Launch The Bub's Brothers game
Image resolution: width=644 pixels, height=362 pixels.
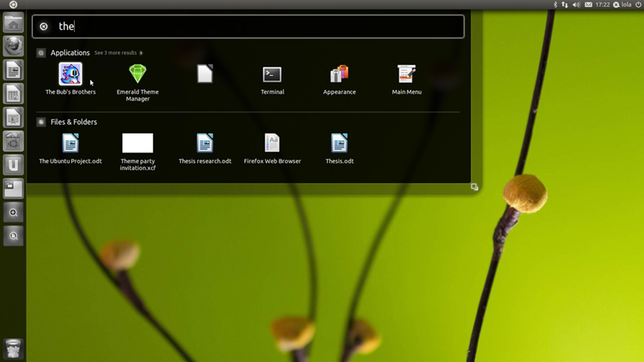(x=70, y=74)
